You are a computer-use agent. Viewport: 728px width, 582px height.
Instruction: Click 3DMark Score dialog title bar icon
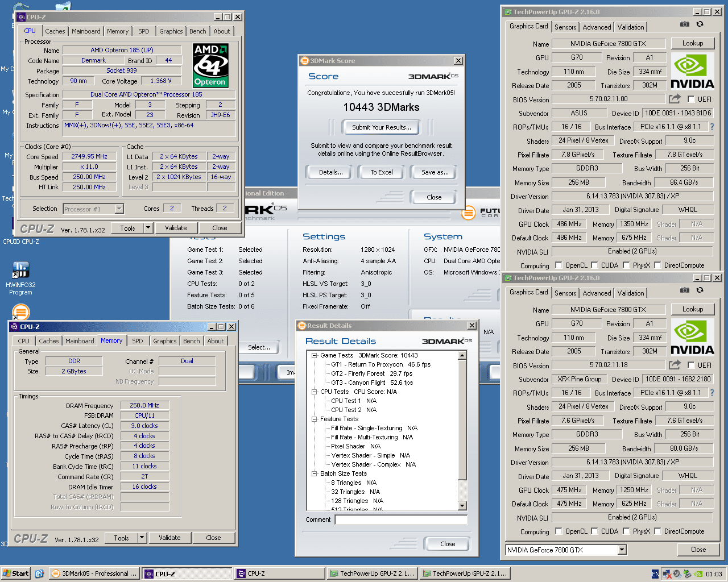coord(304,61)
